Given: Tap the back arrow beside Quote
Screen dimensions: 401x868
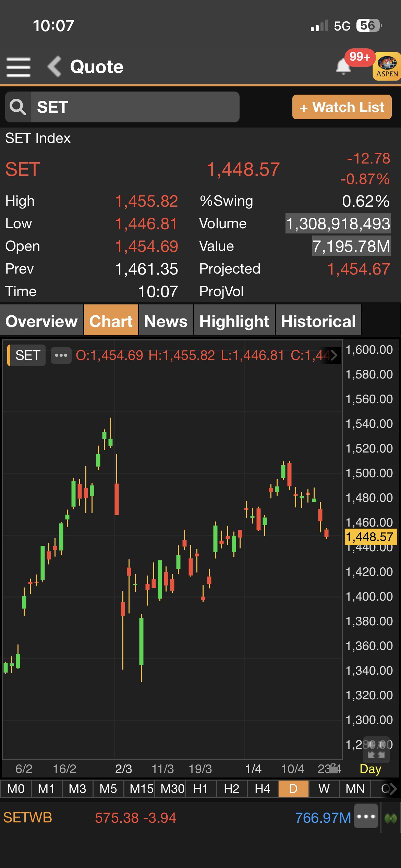Looking at the screenshot, I should [54, 67].
